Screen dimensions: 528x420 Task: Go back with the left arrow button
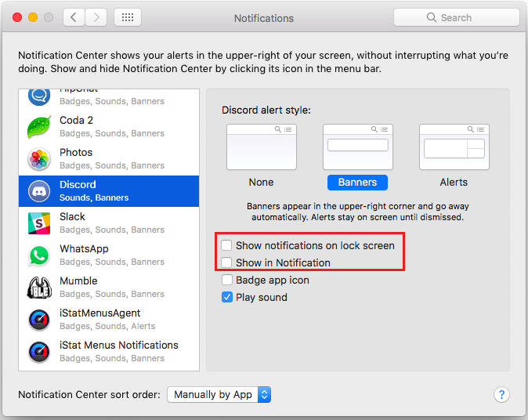click(x=74, y=17)
